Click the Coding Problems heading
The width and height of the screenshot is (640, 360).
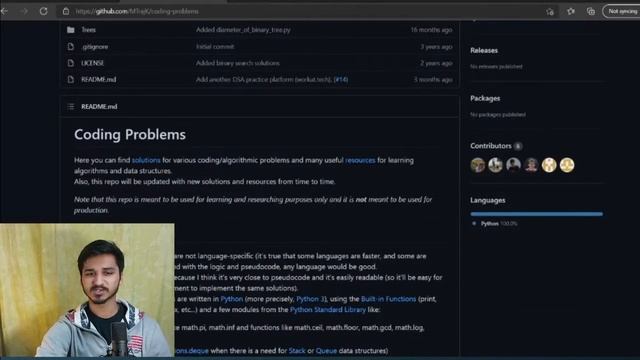[x=130, y=134]
